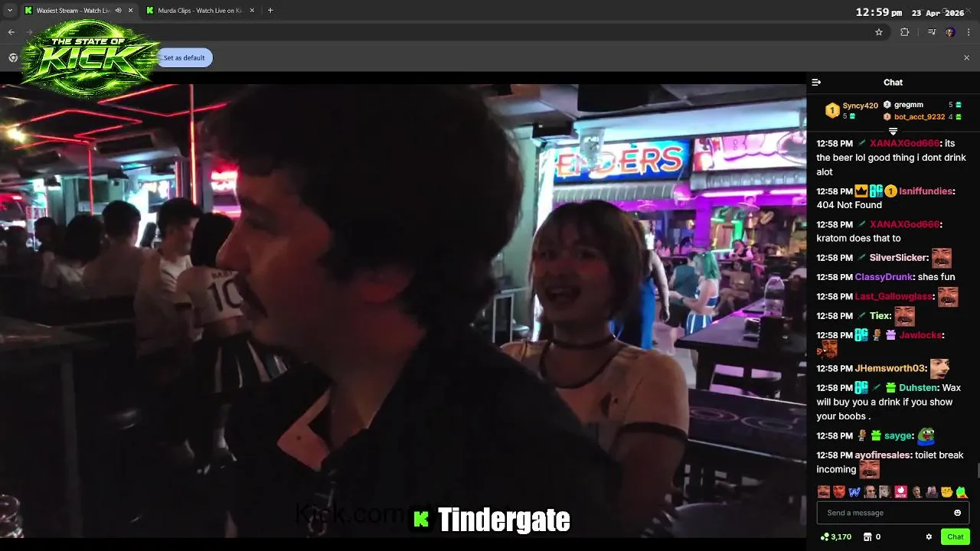Viewport: 980px width, 551px height.
Task: Send message with the green Chat button
Action: click(955, 537)
